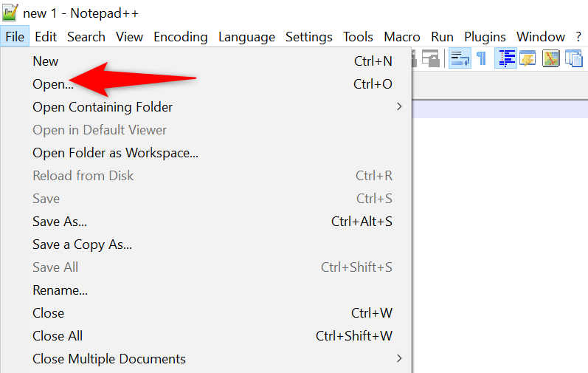This screenshot has height=373, width=588.
Task: Select Rename... in the File menu
Action: pyautogui.click(x=60, y=290)
